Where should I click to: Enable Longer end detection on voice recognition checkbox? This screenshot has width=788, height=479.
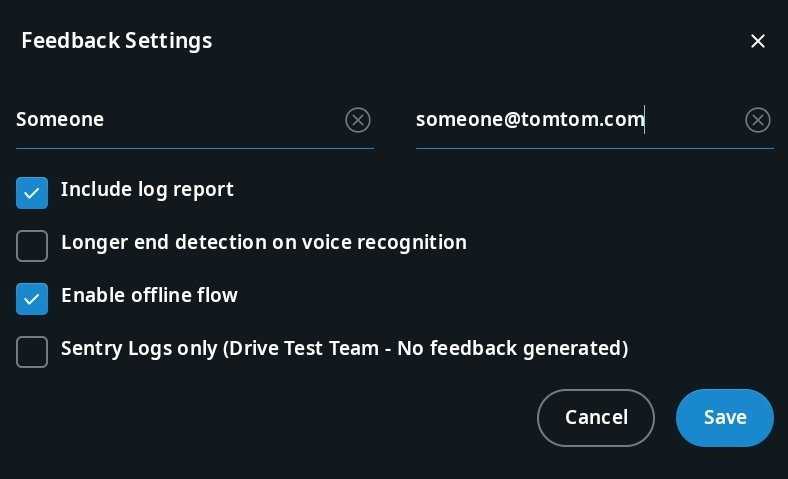coord(32,245)
